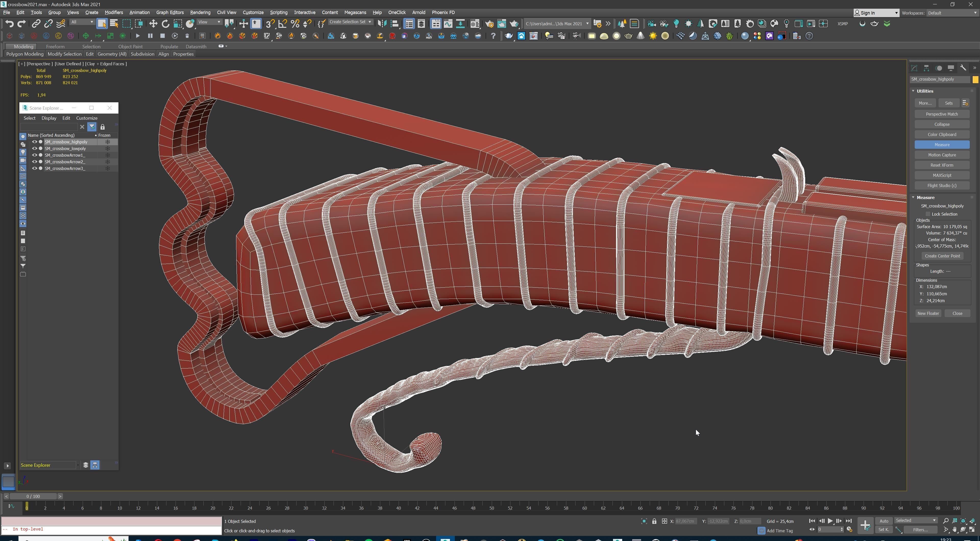The image size is (980, 541).
Task: Hide SM_crossbowArrow2_ with its eye icon
Action: coord(34,162)
